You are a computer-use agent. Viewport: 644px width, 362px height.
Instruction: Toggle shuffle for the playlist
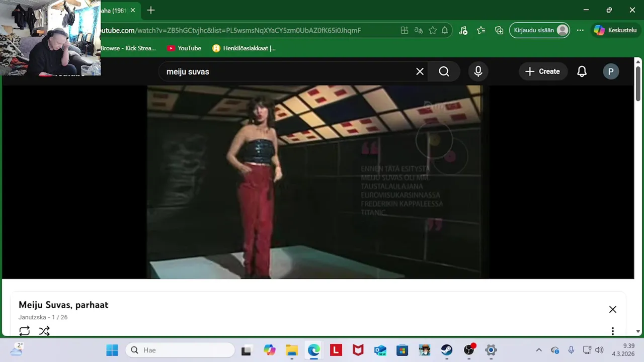pos(44,331)
